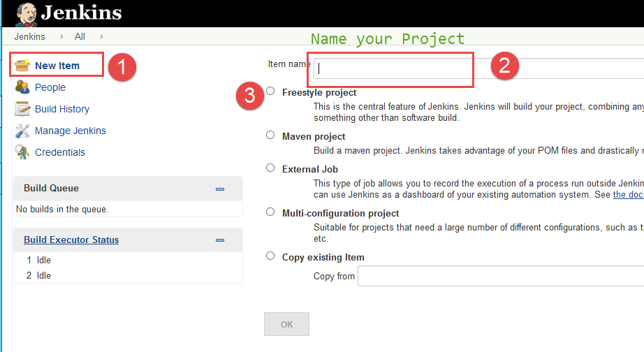Collapse the Build Queue panel
Screen dimensions: 644x352
click(x=220, y=189)
